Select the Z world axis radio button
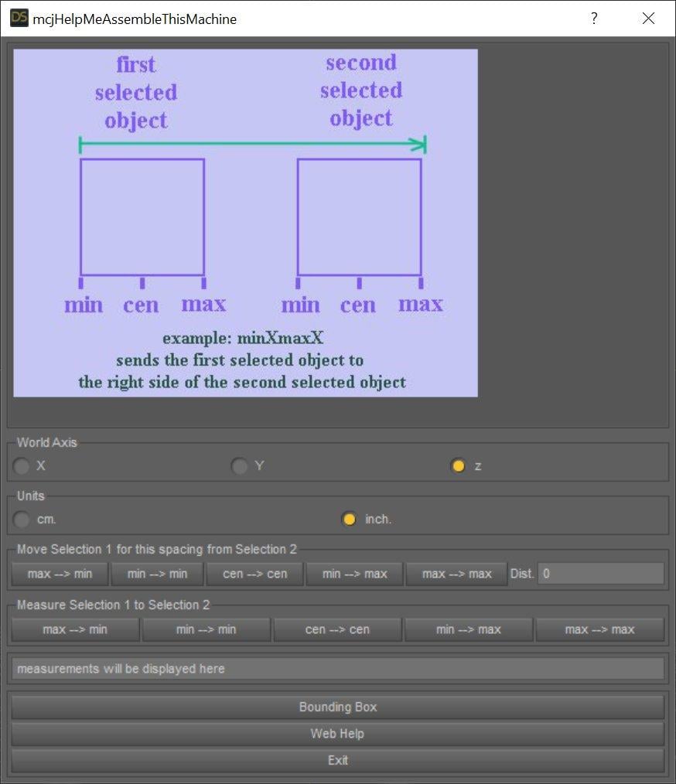 click(459, 466)
